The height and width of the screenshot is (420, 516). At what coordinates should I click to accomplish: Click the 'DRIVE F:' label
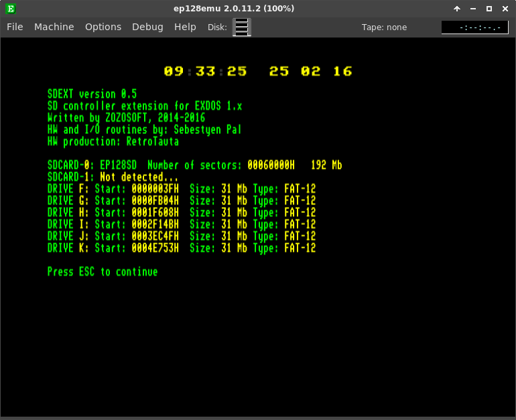coord(68,189)
